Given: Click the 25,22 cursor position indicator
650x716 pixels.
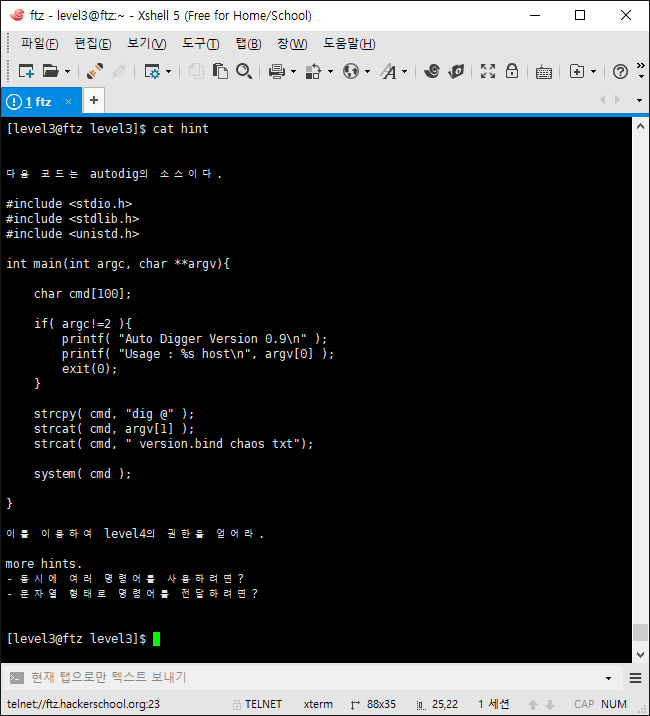Looking at the screenshot, I should point(438,704).
